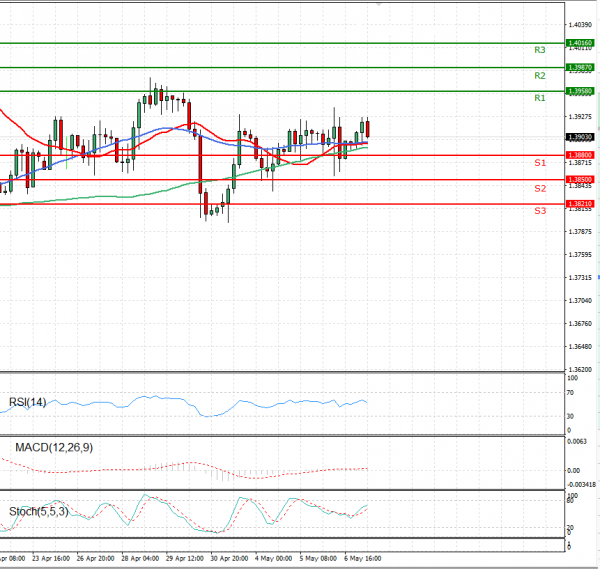Image resolution: width=600 pixels, height=569 pixels.
Task: Click the Stoch(5,5,3) indicator label
Action: tap(39, 511)
